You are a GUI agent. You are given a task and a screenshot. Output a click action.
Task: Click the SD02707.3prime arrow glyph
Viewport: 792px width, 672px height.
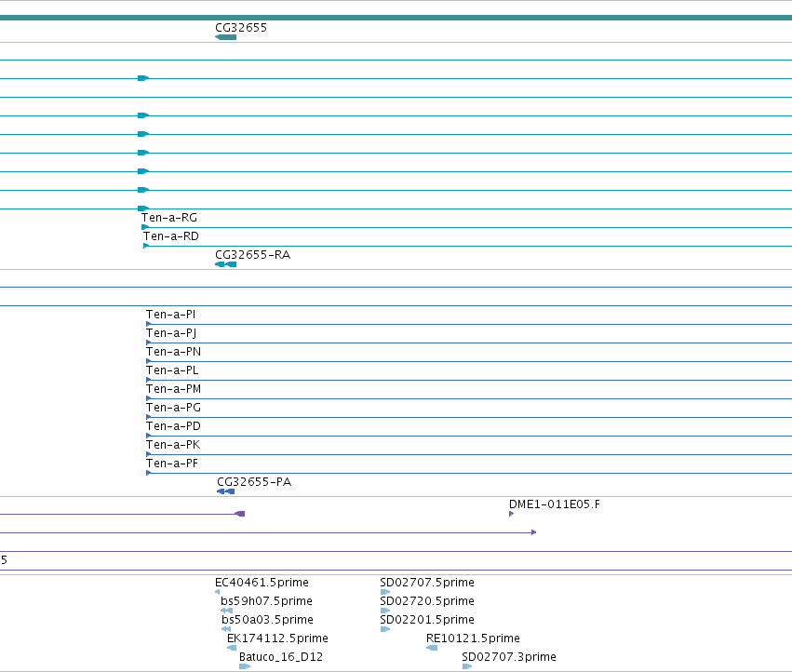click(x=466, y=666)
